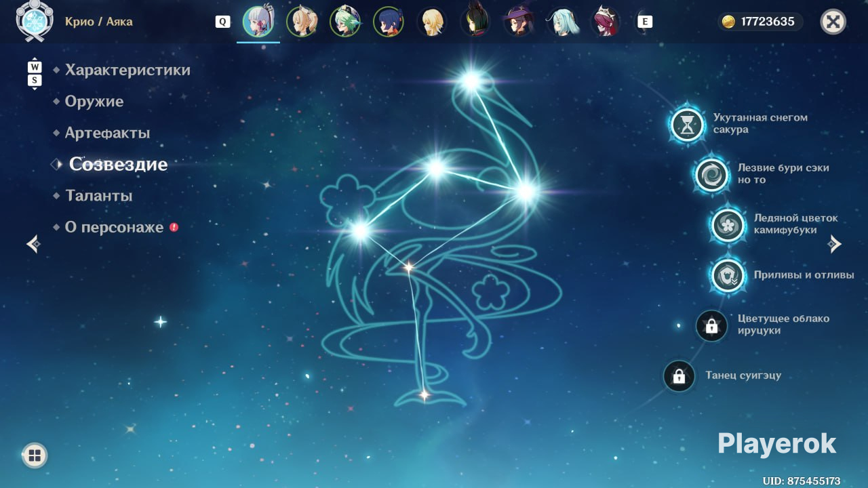The height and width of the screenshot is (488, 868).
Task: Open the О персонаже menu section
Action: 114,227
